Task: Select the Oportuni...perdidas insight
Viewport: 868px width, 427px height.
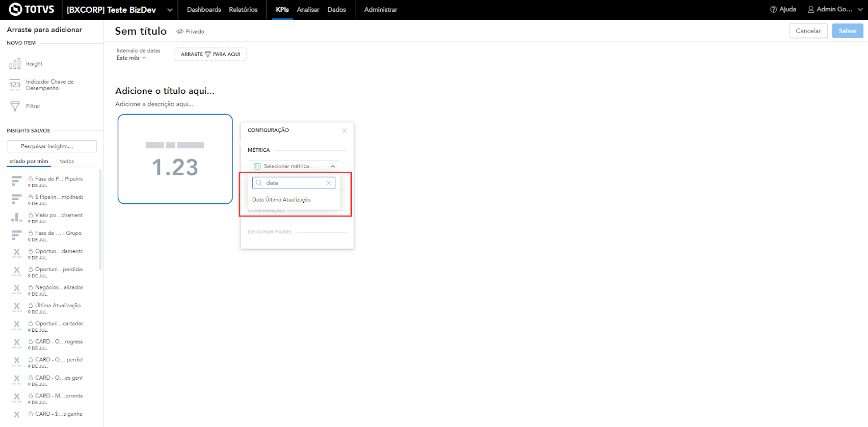Action: click(47, 272)
